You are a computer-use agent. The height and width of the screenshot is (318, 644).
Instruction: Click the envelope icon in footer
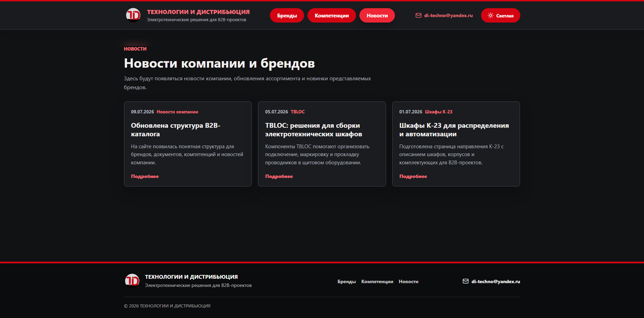point(465,281)
